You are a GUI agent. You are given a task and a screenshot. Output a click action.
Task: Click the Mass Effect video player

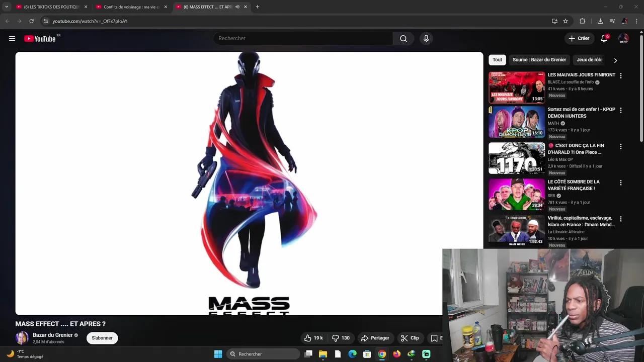coord(249,184)
